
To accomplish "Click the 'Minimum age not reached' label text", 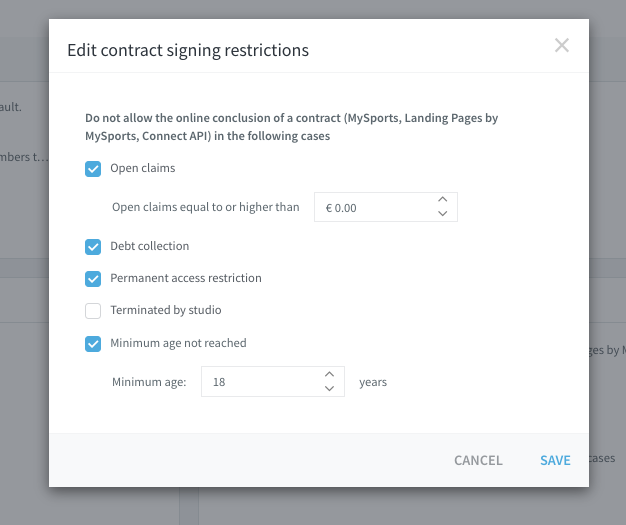I will [178, 343].
